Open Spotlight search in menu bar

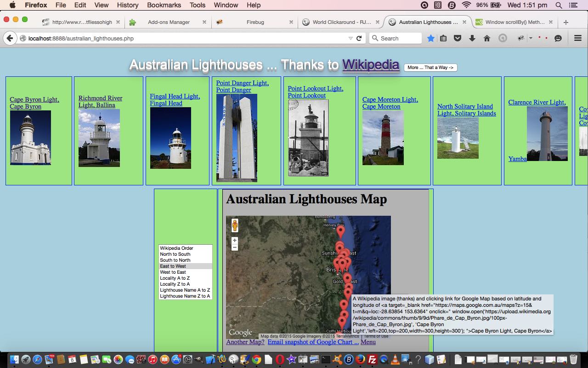tap(559, 5)
